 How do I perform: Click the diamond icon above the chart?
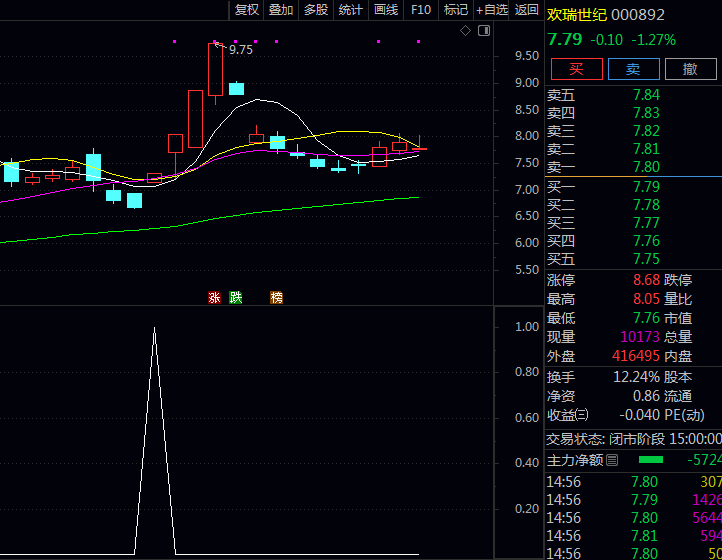point(465,31)
